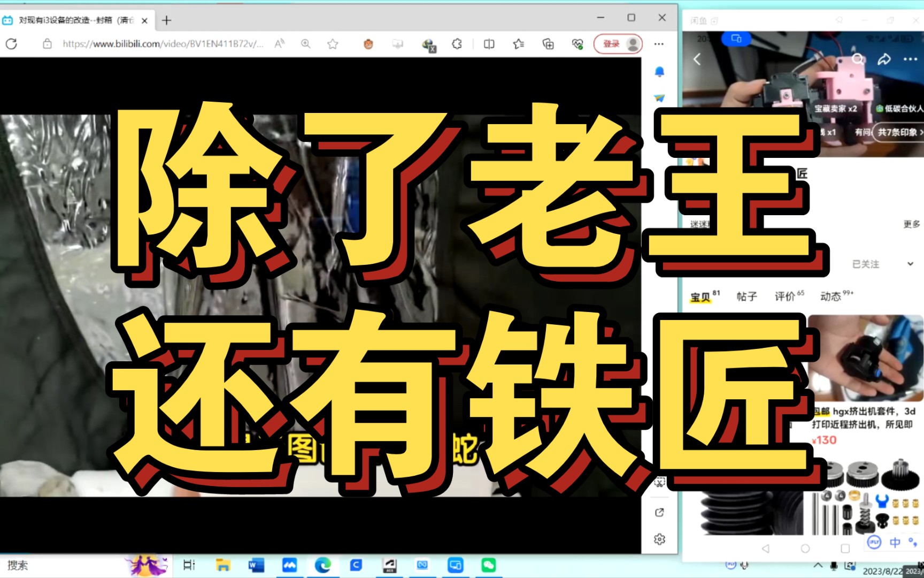This screenshot has width=924, height=578.
Task: Open Microsoft Edge from taskbar
Action: (x=322, y=565)
